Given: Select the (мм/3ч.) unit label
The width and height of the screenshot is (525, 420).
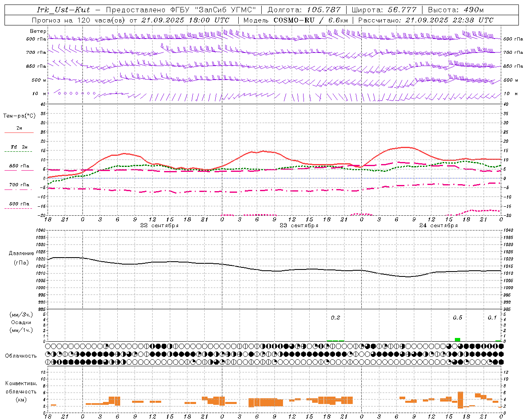Looking at the screenshot, I should [21, 315].
